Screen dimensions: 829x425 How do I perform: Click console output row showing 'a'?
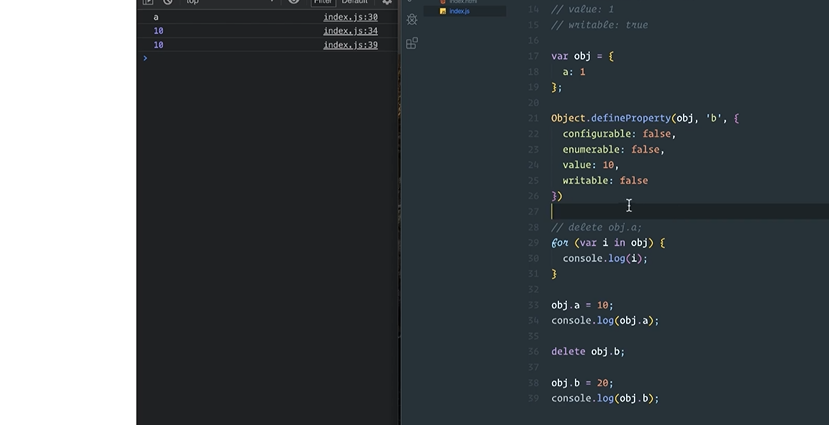point(267,17)
